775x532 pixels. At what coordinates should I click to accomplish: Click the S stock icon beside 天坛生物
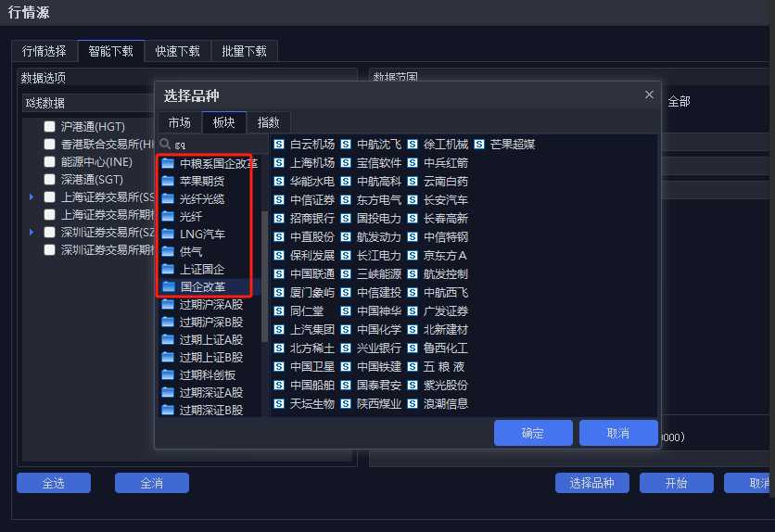point(279,403)
